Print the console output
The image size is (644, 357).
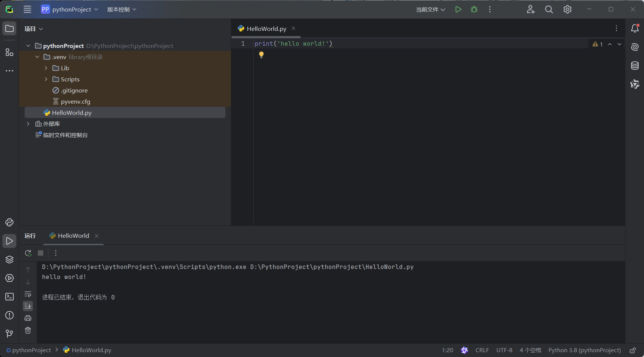[x=28, y=318]
